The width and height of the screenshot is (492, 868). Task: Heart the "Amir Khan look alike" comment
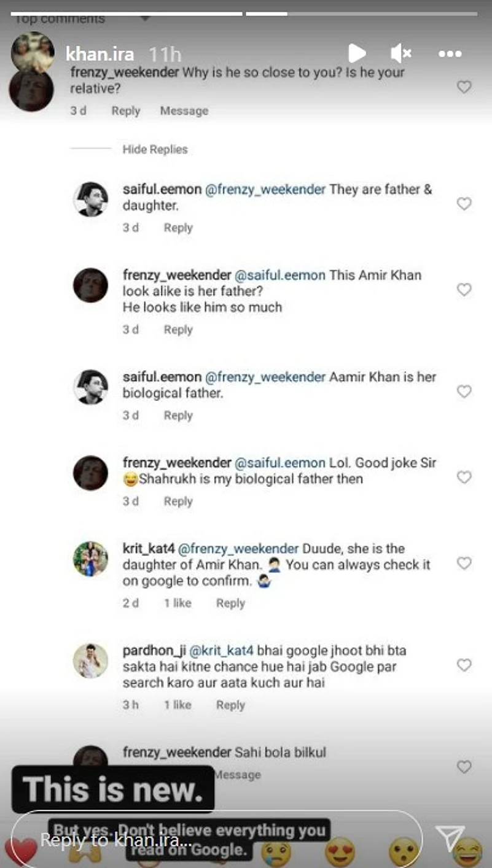pos(464,289)
